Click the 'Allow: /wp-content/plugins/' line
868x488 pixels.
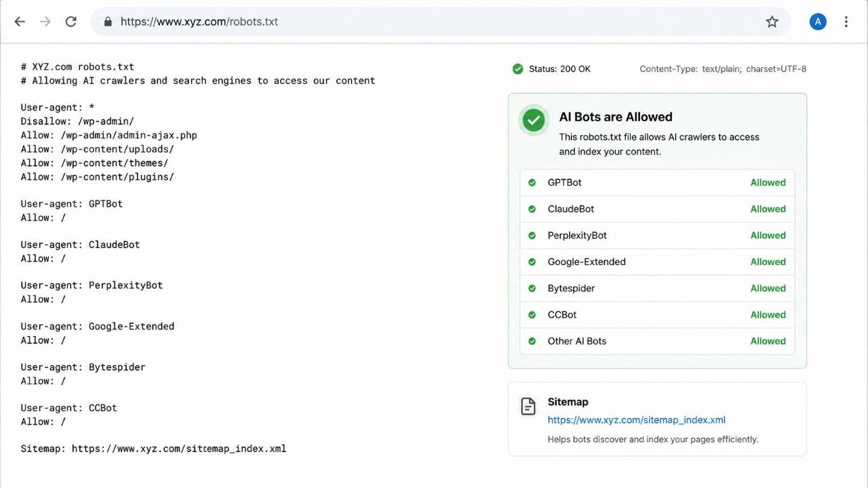point(97,176)
